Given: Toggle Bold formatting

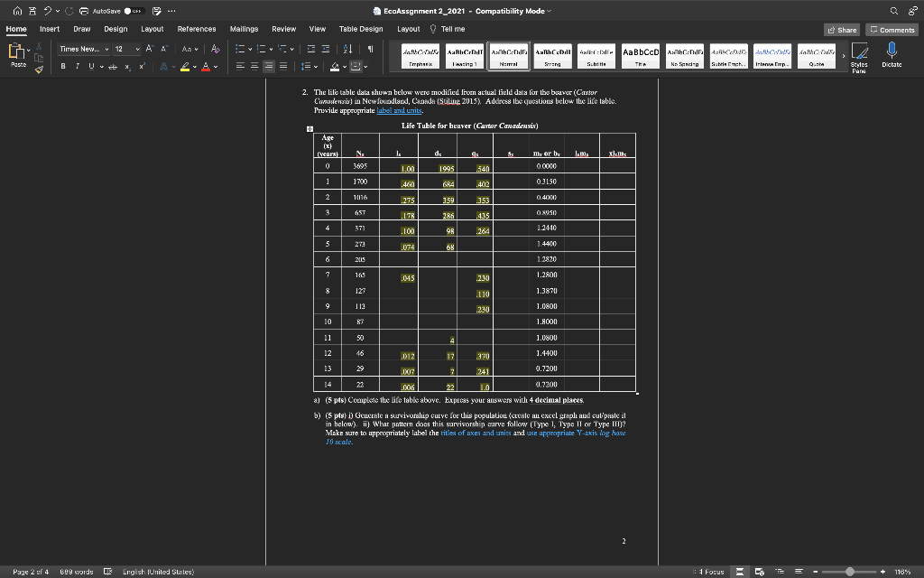Looking at the screenshot, I should click(63, 67).
